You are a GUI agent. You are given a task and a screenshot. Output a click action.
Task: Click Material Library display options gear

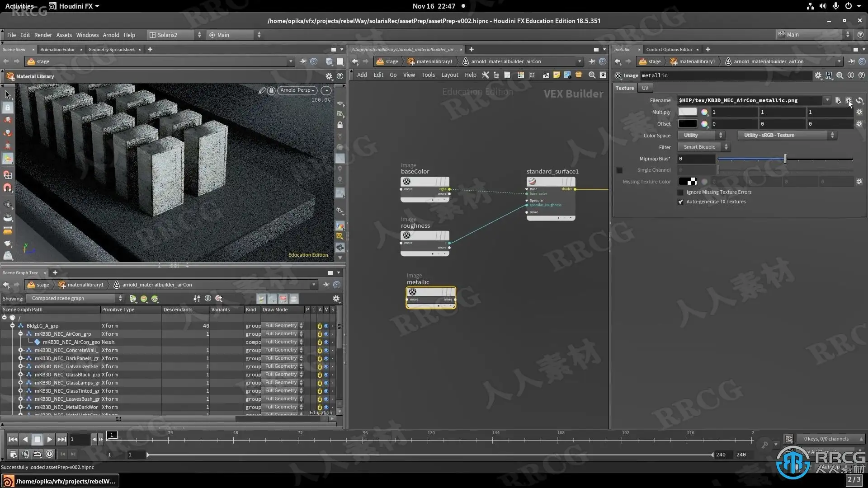click(x=329, y=76)
